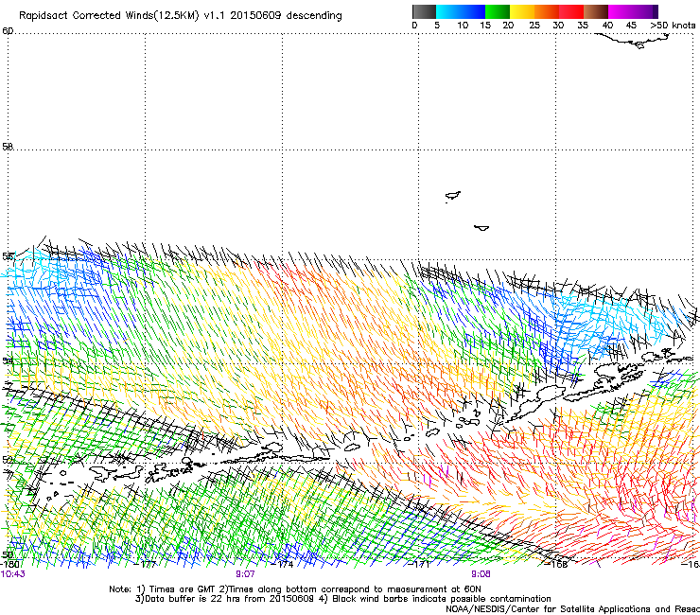The image size is (700, 615).
Task: Click the '54' latitude axis label
Action: tap(8, 360)
